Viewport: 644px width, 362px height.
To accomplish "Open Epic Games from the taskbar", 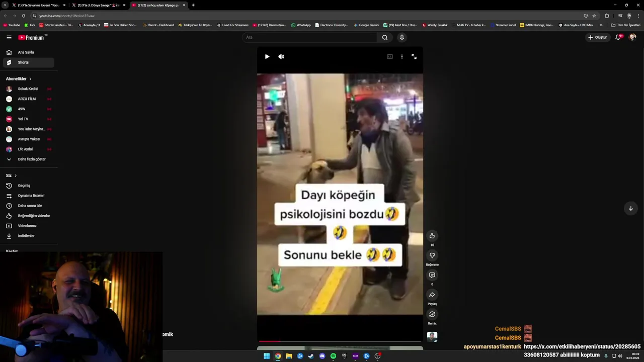I will [x=344, y=356].
